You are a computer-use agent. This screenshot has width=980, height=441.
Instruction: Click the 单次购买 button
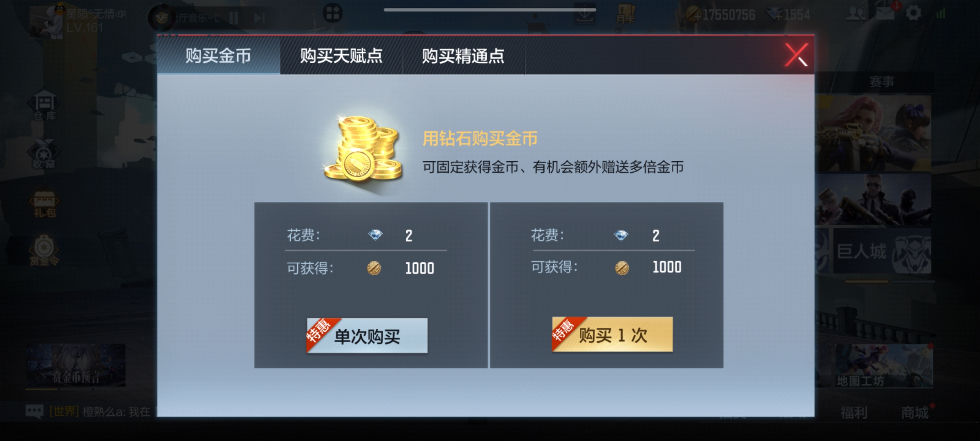click(367, 336)
